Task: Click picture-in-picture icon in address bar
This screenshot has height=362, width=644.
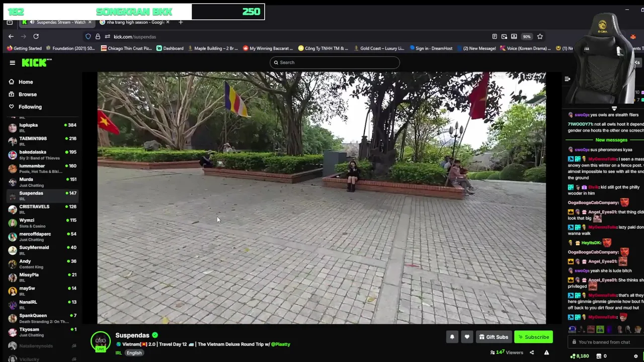Action: click(504, 36)
